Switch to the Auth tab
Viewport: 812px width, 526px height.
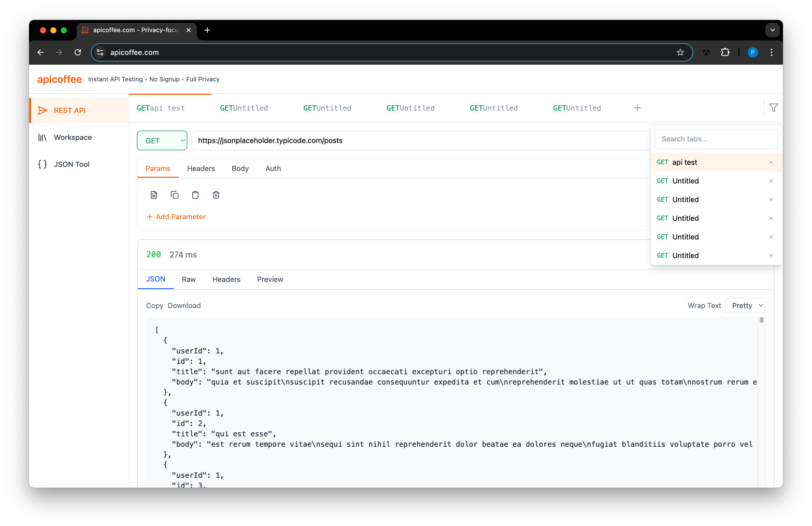click(x=273, y=168)
